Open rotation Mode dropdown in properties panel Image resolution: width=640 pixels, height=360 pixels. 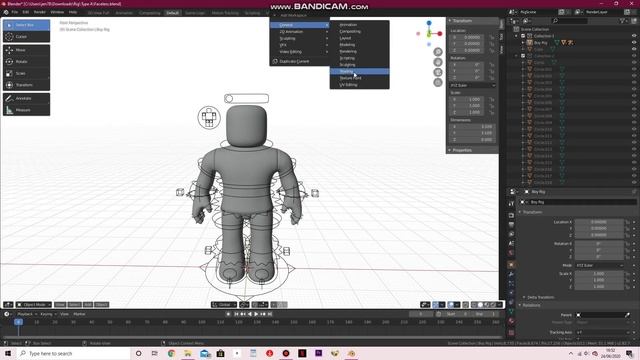coord(600,265)
